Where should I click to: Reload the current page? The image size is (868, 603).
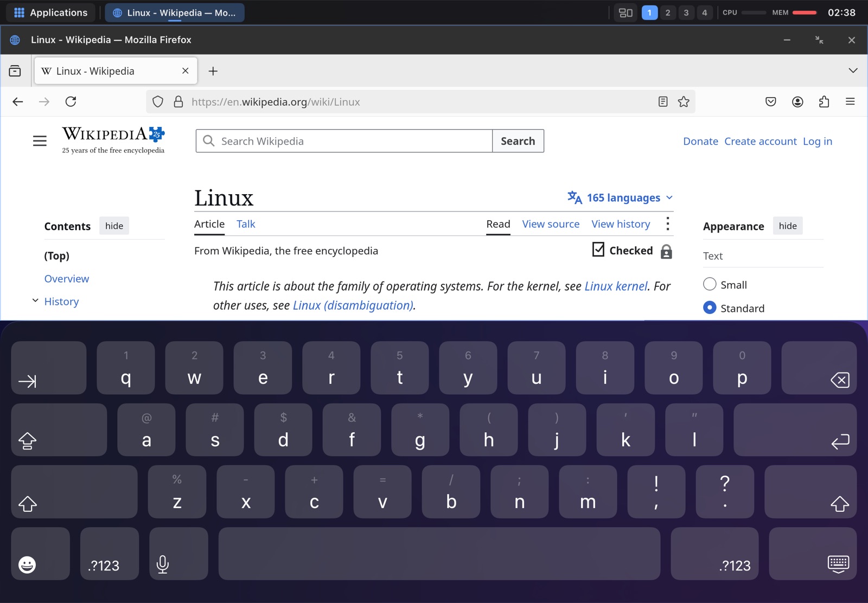tap(71, 101)
